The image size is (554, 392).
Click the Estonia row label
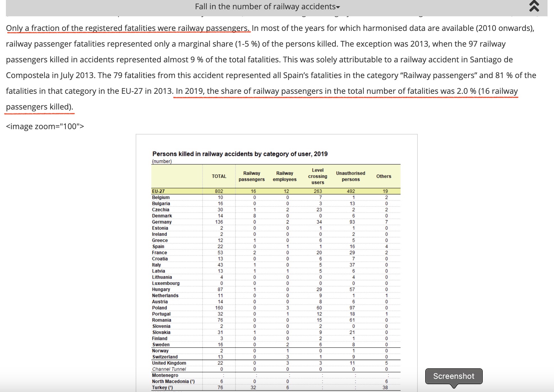pos(160,228)
